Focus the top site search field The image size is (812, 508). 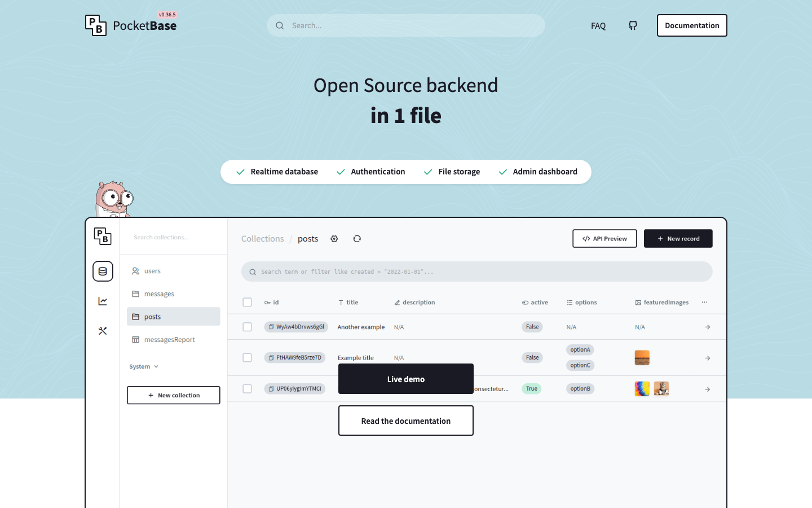pyautogui.click(x=406, y=25)
